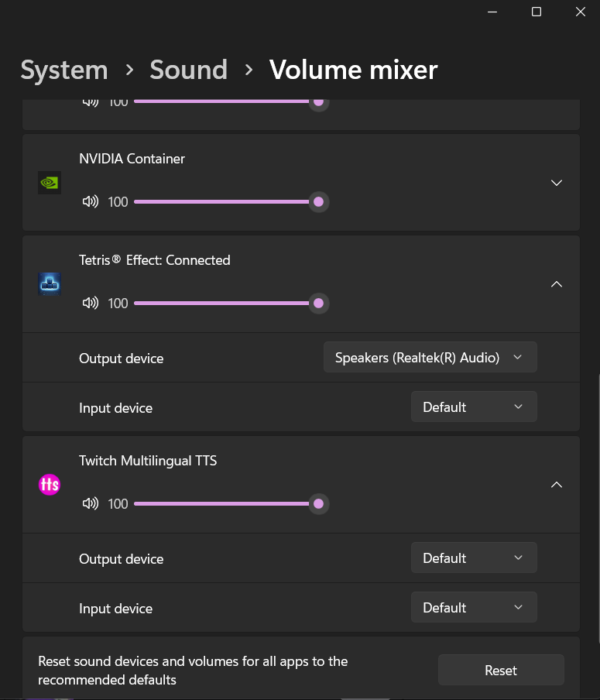The image size is (600, 700).
Task: Collapse the Tetris Effect: Connected section
Action: pyautogui.click(x=556, y=284)
